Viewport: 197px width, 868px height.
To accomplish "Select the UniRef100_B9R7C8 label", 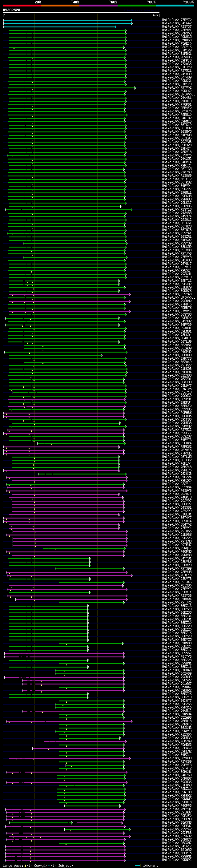I will (x=177, y=358).
